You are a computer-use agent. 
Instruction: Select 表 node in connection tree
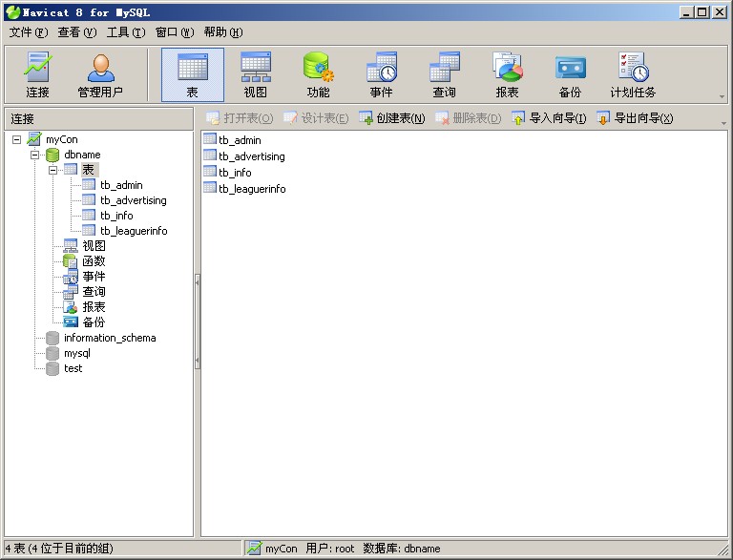pos(89,170)
